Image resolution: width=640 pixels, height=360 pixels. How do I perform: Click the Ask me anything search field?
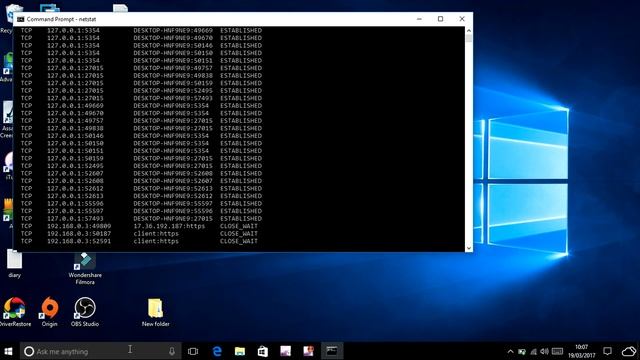pyautogui.click(x=100, y=351)
